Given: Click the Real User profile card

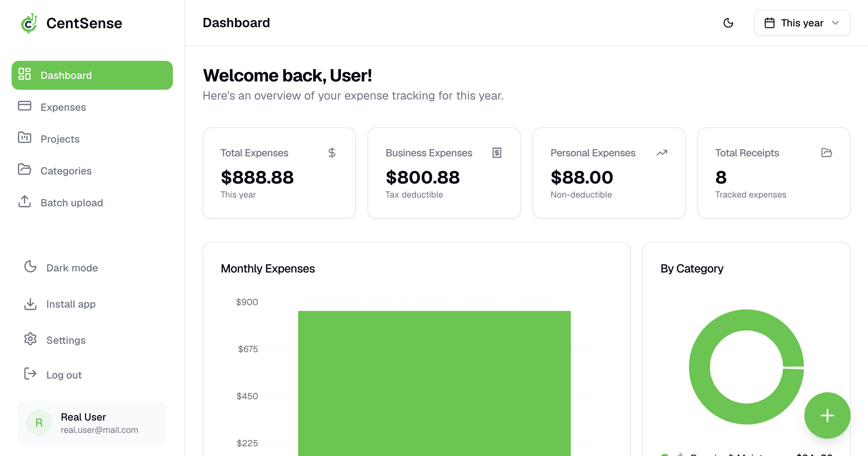Looking at the screenshot, I should [92, 423].
